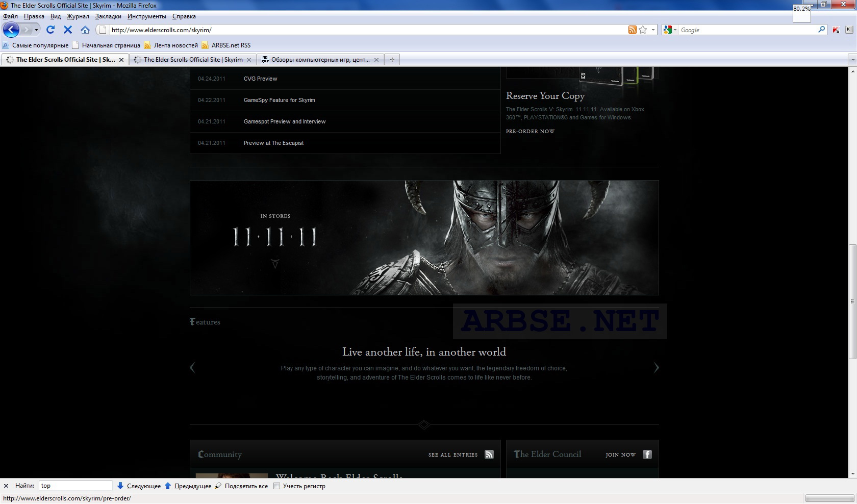The image size is (857, 504).
Task: Open the address bar history dropdown
Action: (653, 30)
